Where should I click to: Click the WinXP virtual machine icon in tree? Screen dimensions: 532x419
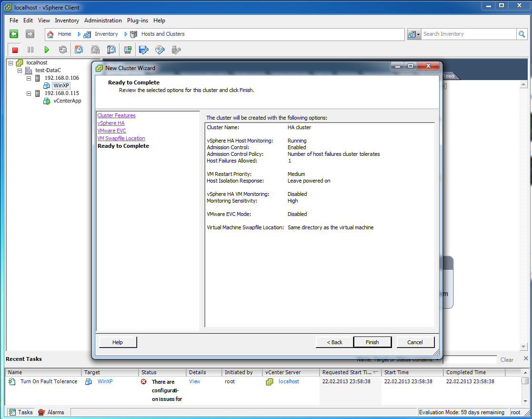coord(47,86)
